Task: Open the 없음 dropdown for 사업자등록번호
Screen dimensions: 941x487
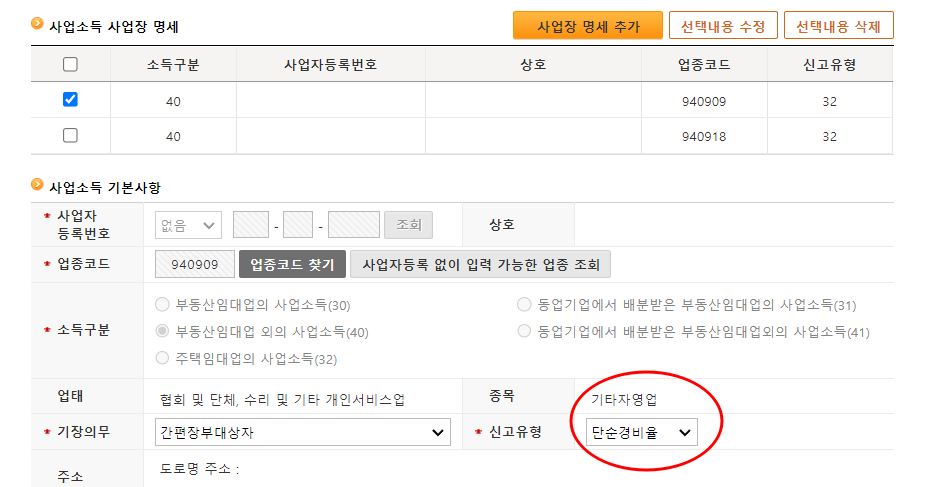Action: (x=188, y=225)
